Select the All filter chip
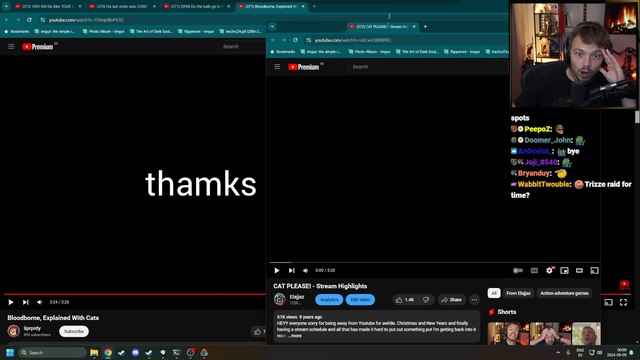Screen dimensions: 640x360 click(x=494, y=293)
